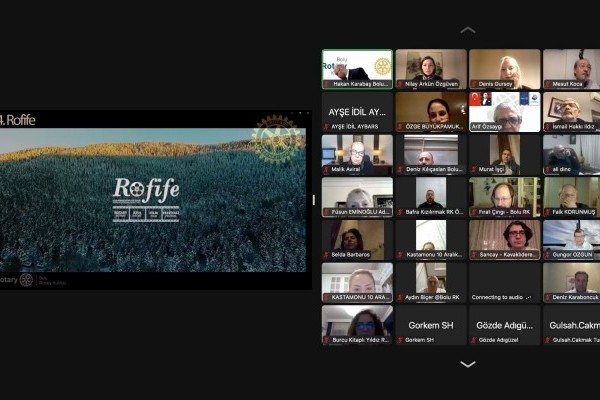The image size is (600, 400).
Task: Select Gungor OZGUN video tile
Action: [x=572, y=240]
